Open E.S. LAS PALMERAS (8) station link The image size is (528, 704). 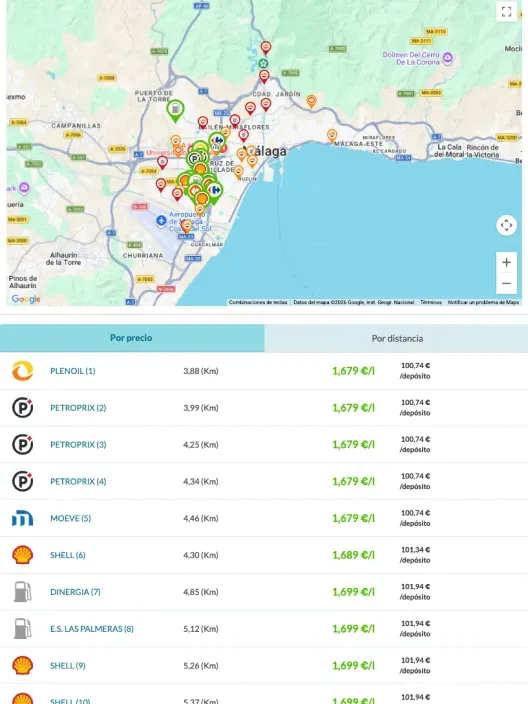tap(92, 629)
